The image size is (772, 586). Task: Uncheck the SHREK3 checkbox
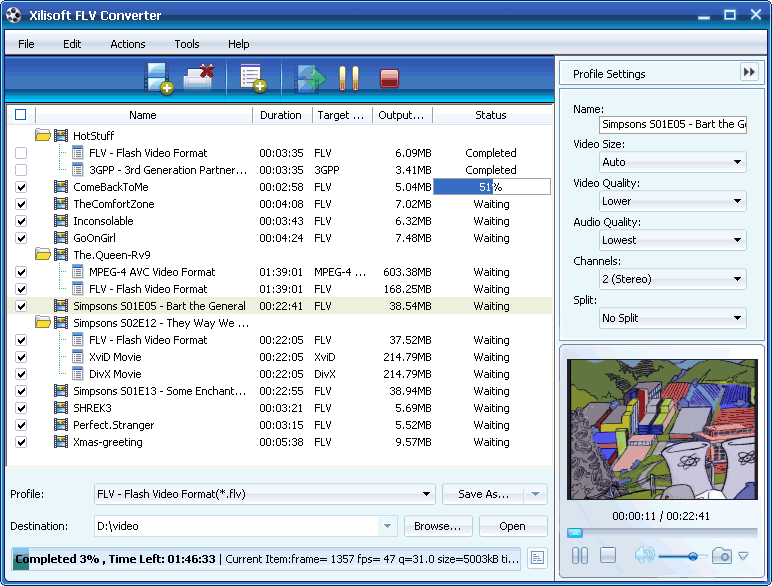(21, 408)
